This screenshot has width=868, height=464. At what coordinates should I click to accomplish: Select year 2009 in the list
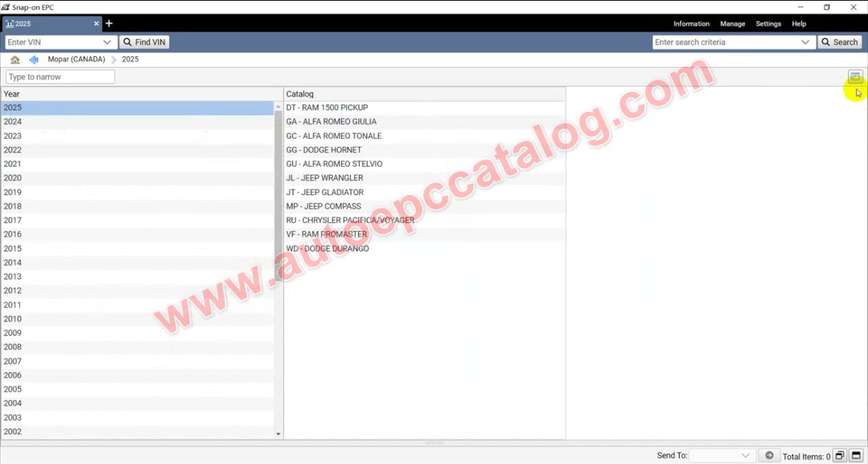click(x=137, y=332)
